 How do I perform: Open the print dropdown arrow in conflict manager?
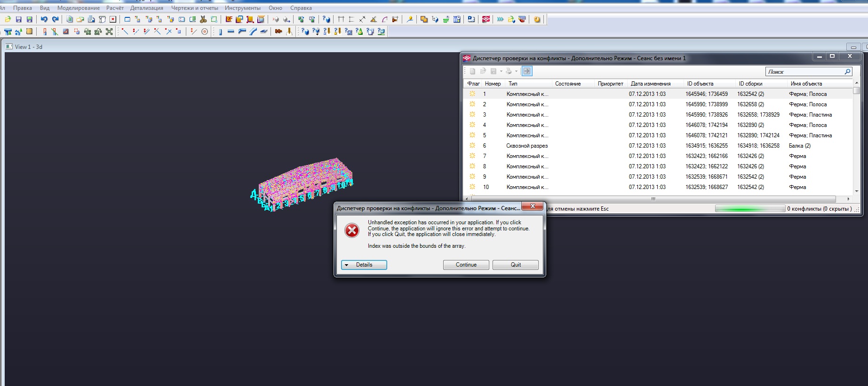[516, 71]
